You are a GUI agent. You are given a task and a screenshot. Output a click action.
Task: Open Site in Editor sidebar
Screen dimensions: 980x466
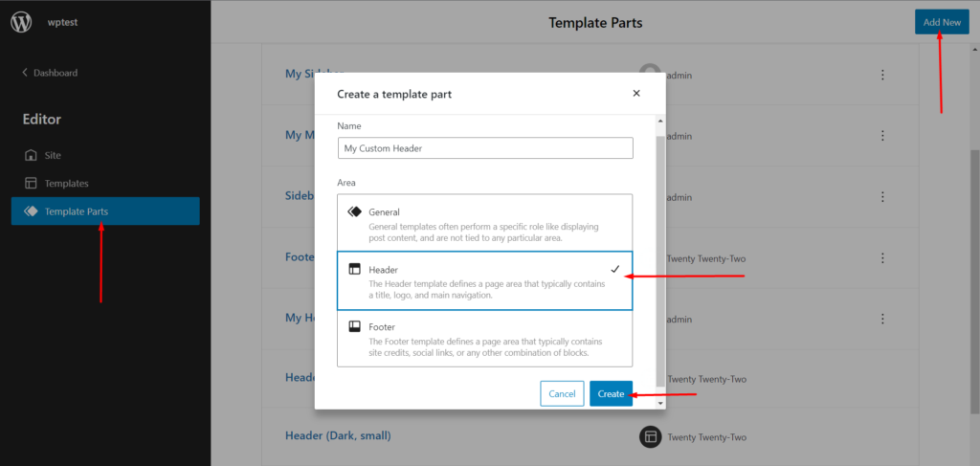[x=53, y=155]
